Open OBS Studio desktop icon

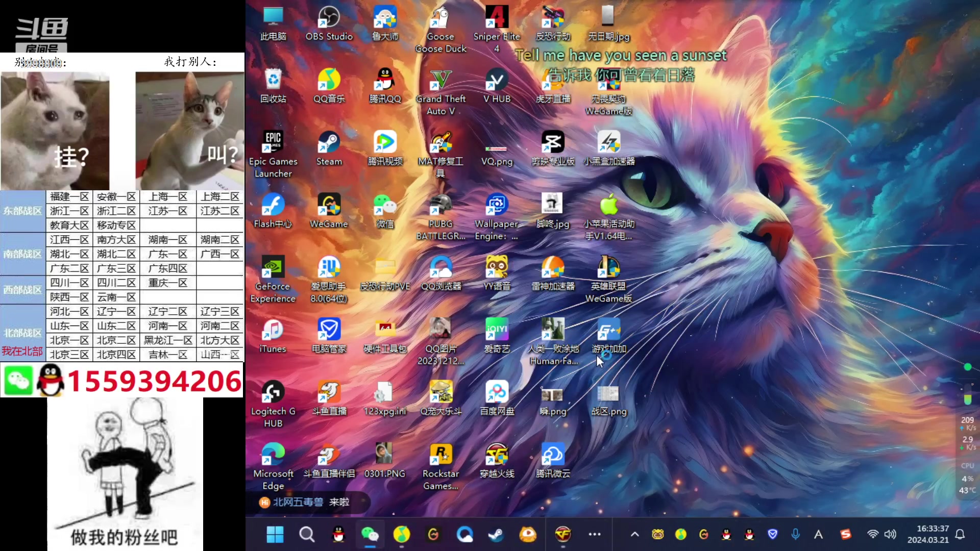(x=329, y=23)
